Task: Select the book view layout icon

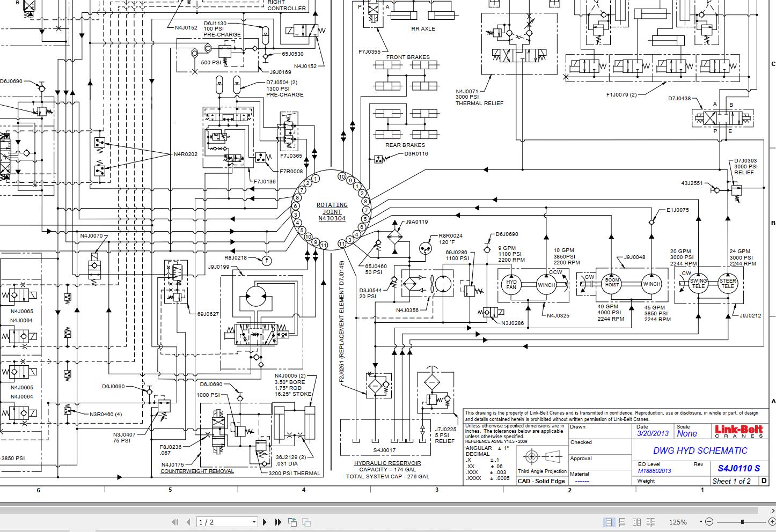Action: click(x=650, y=522)
